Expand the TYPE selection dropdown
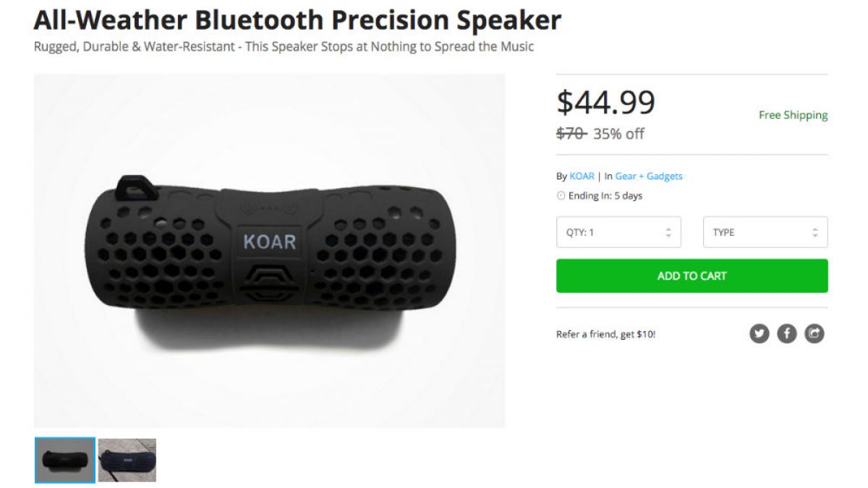 point(765,233)
